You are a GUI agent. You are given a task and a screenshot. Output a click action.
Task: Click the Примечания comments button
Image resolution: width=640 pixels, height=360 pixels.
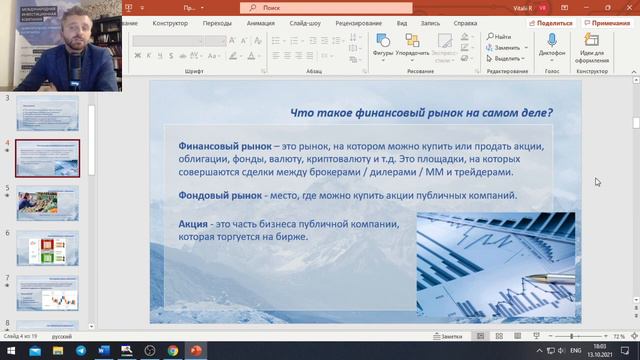tap(607, 23)
